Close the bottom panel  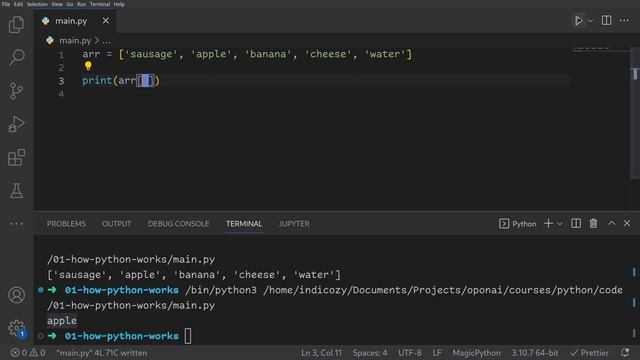627,223
